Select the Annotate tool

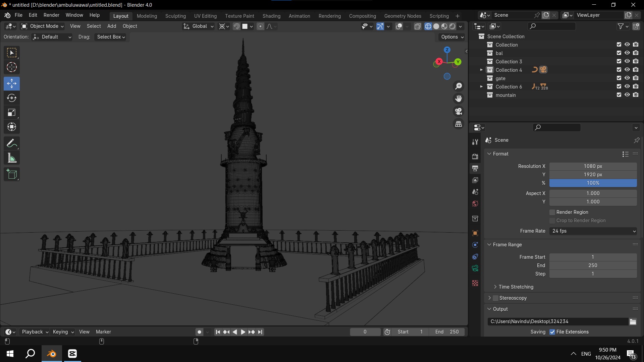tap(12, 143)
